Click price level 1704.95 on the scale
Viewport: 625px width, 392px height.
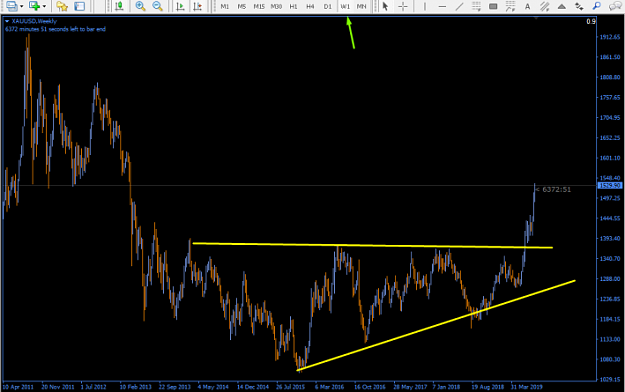610,118
